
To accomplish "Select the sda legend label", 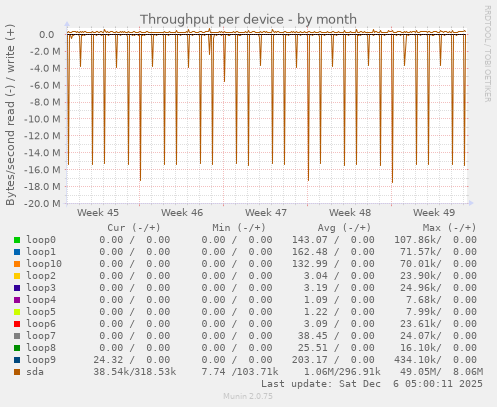I will point(35,372).
